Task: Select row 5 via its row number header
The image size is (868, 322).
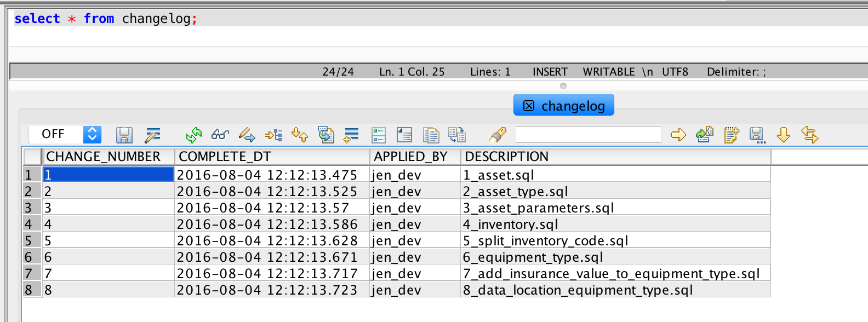Action: [x=29, y=241]
